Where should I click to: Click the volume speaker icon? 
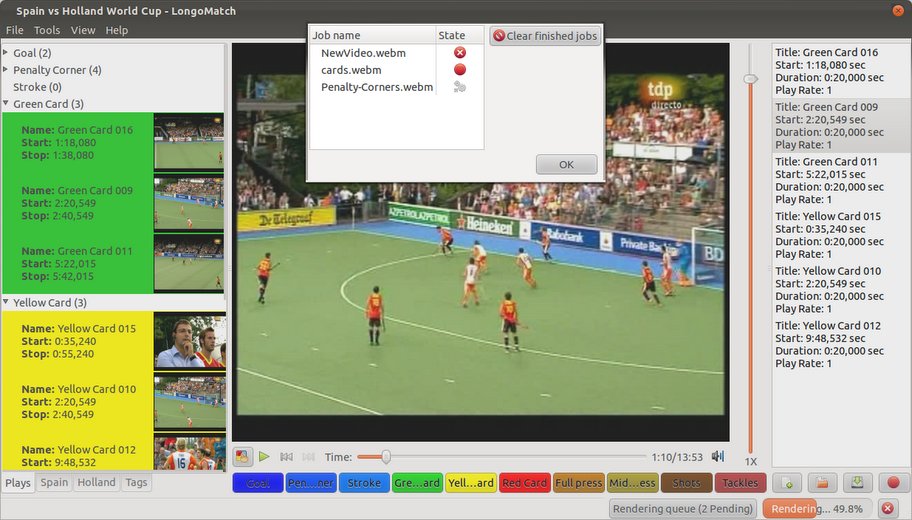(718, 457)
